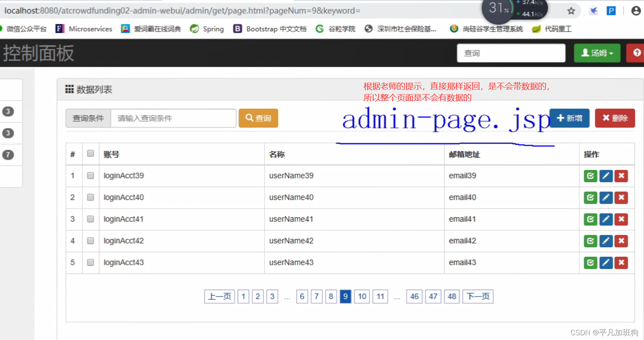Go to page 1 in pagination

(x=244, y=296)
